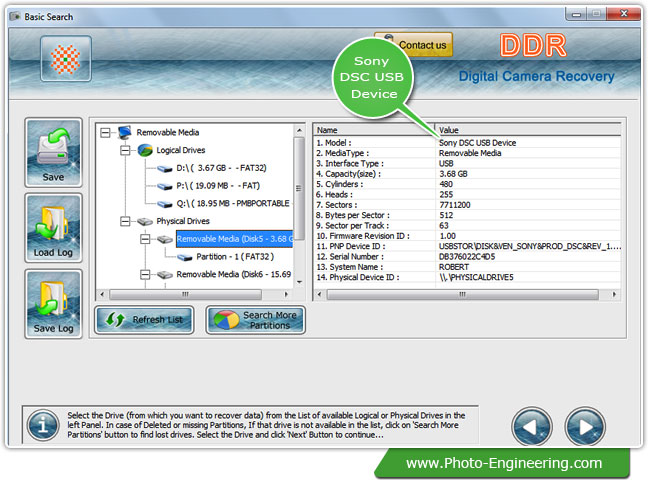
Task: Select Partition - 1 (FAT32)
Action: coord(235,257)
